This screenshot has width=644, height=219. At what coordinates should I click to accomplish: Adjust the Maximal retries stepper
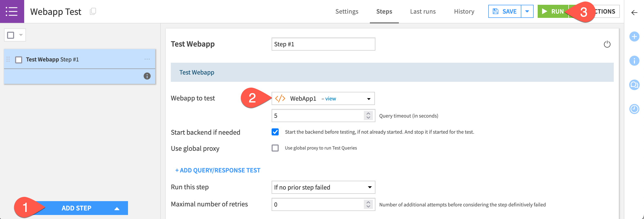[x=368, y=204]
